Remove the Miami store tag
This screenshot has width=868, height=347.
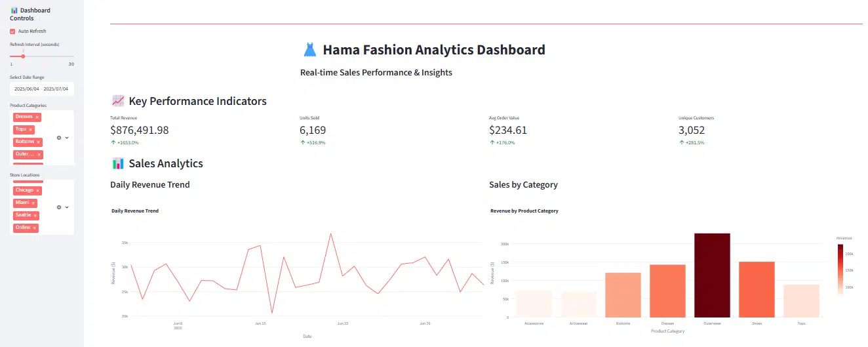coord(33,203)
